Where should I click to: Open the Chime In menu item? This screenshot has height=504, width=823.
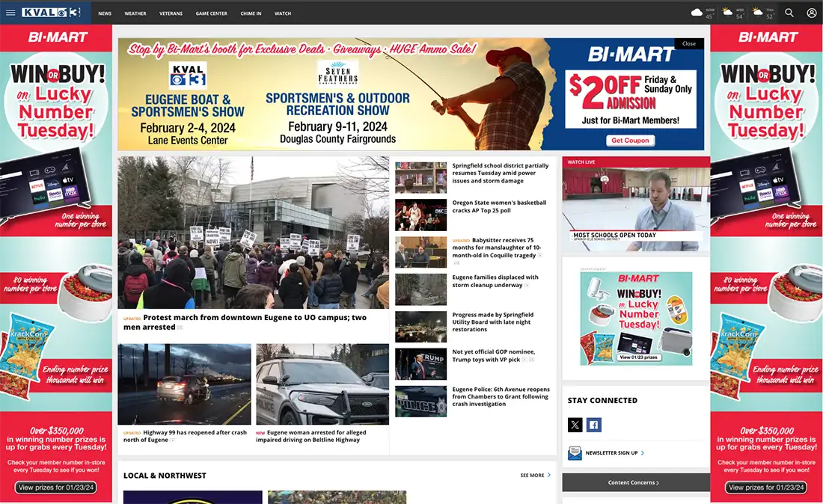(251, 13)
